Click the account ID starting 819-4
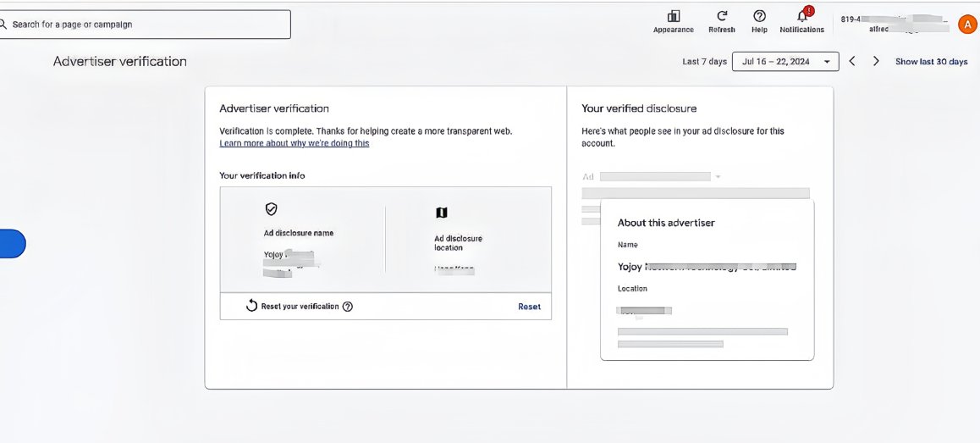Image resolution: width=980 pixels, height=443 pixels. (894, 19)
